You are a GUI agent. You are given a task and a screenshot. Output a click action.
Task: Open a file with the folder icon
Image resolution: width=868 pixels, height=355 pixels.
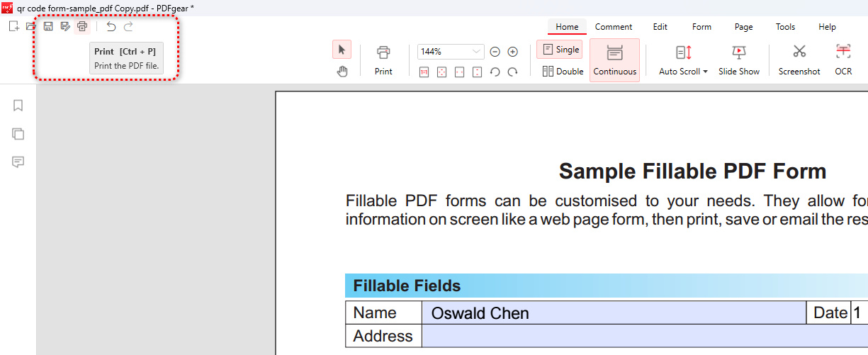coord(30,26)
